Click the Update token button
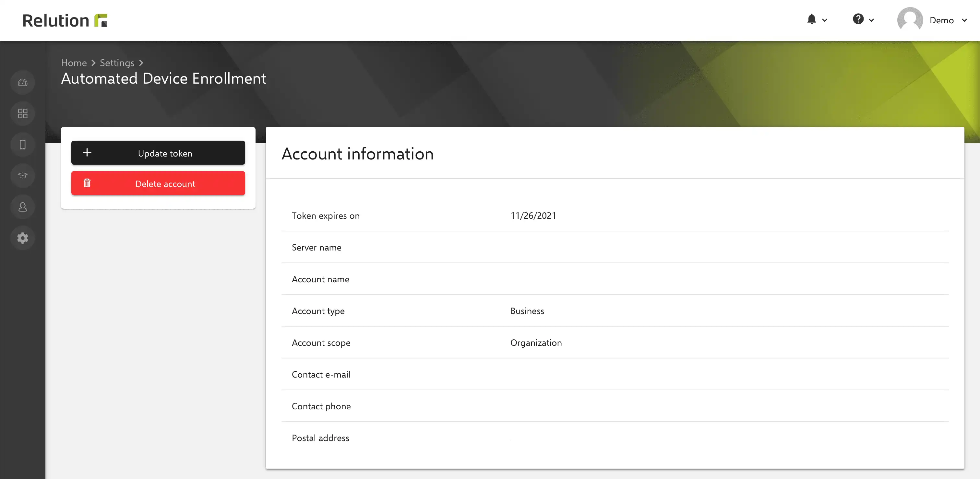The image size is (980, 479). 158,153
